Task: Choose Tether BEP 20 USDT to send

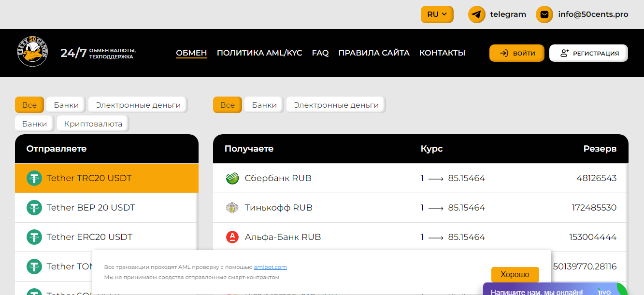Action: pos(107,208)
